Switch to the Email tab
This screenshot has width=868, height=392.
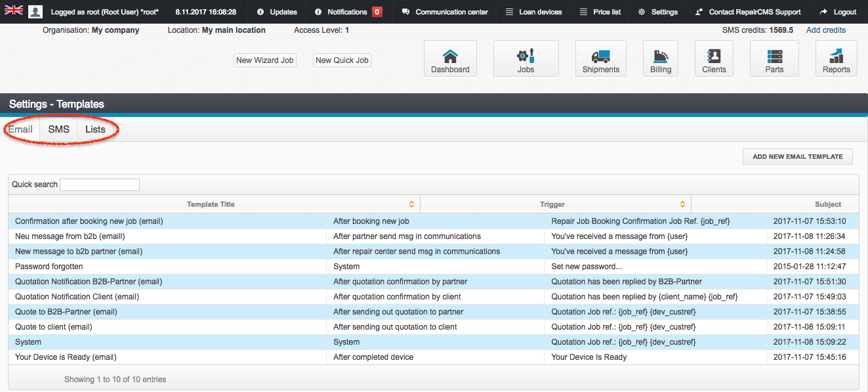coord(20,129)
